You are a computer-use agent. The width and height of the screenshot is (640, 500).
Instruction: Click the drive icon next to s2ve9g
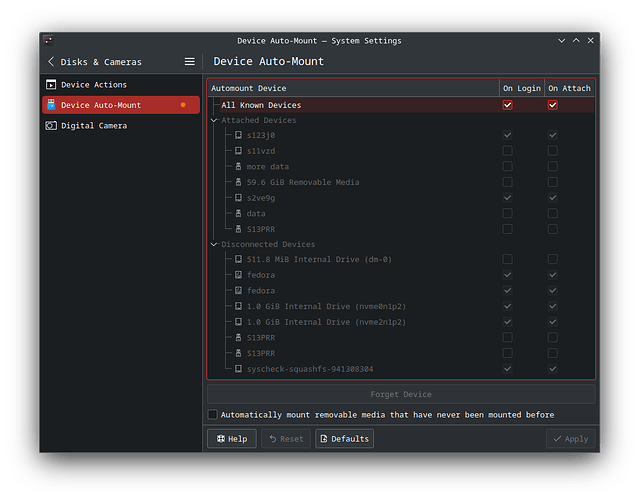pyautogui.click(x=238, y=198)
